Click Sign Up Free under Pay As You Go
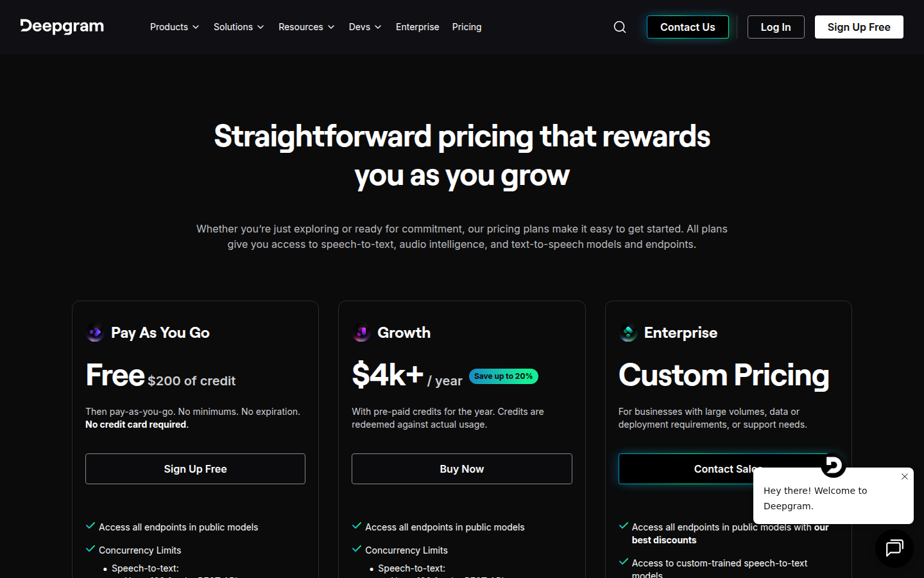Image resolution: width=924 pixels, height=578 pixels. tap(195, 469)
